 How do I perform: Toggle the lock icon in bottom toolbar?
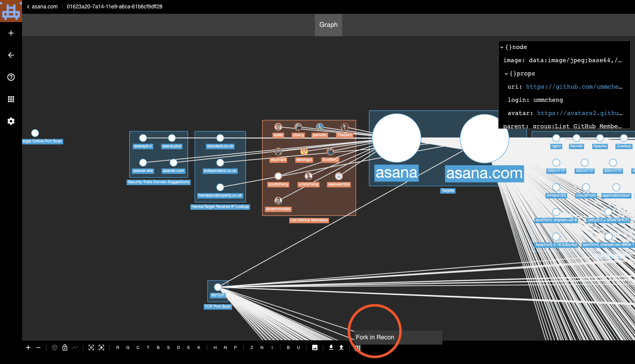pos(65,348)
